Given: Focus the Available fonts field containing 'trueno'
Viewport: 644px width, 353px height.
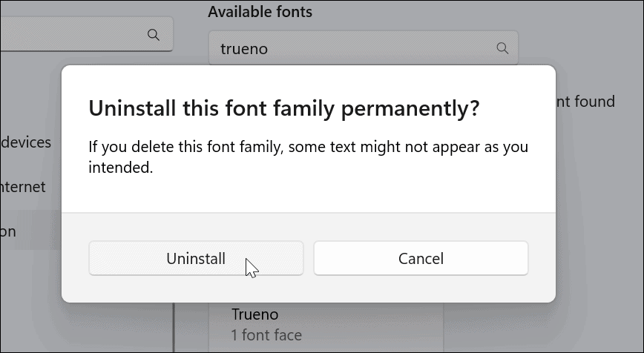Looking at the screenshot, I should pos(349,49).
